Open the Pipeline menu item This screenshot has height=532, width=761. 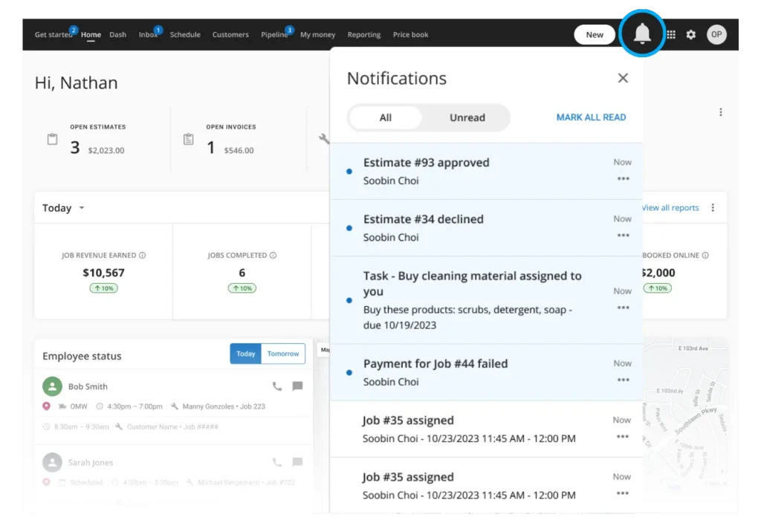[x=274, y=35]
